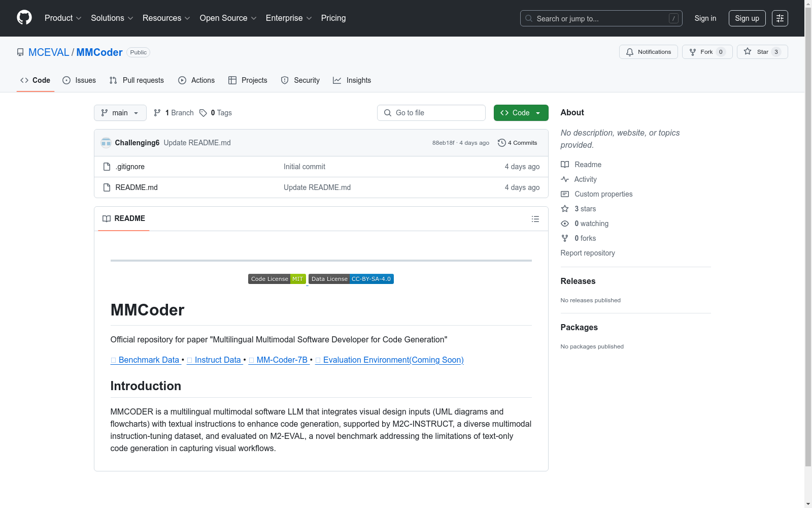Click the bell icon in Notifications
Screen dimensions: 812x508
630,52
